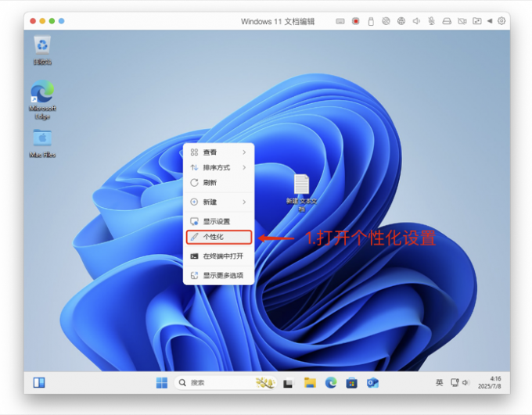
Task: Select the Mac Files folder icon
Action: click(42, 144)
